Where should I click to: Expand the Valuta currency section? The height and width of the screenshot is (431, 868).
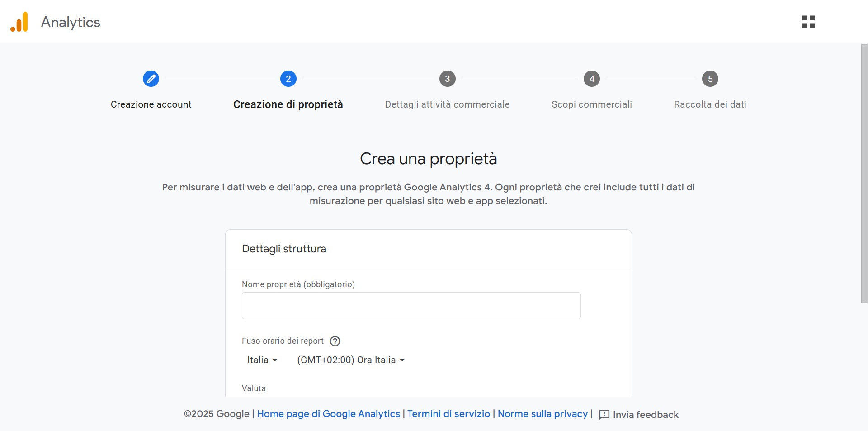coord(254,388)
